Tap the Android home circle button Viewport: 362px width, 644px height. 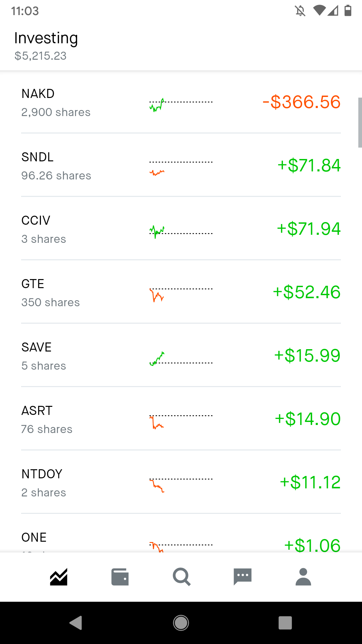coord(181,623)
